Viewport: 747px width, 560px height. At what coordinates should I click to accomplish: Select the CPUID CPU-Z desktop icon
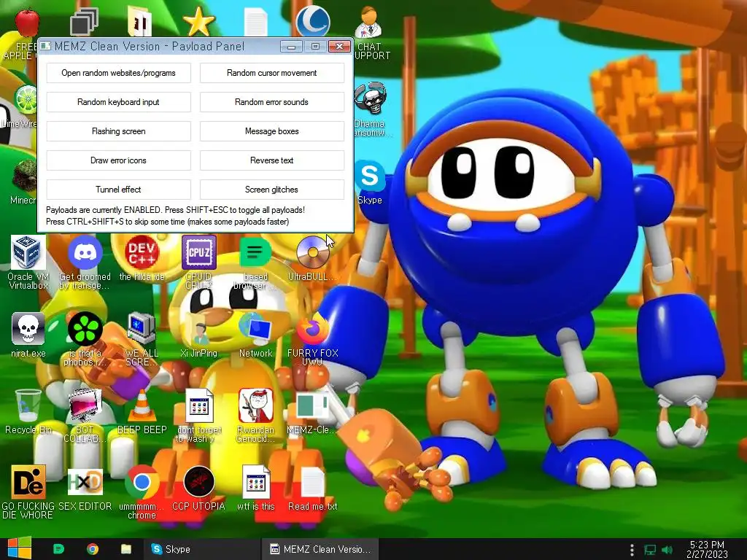199,252
